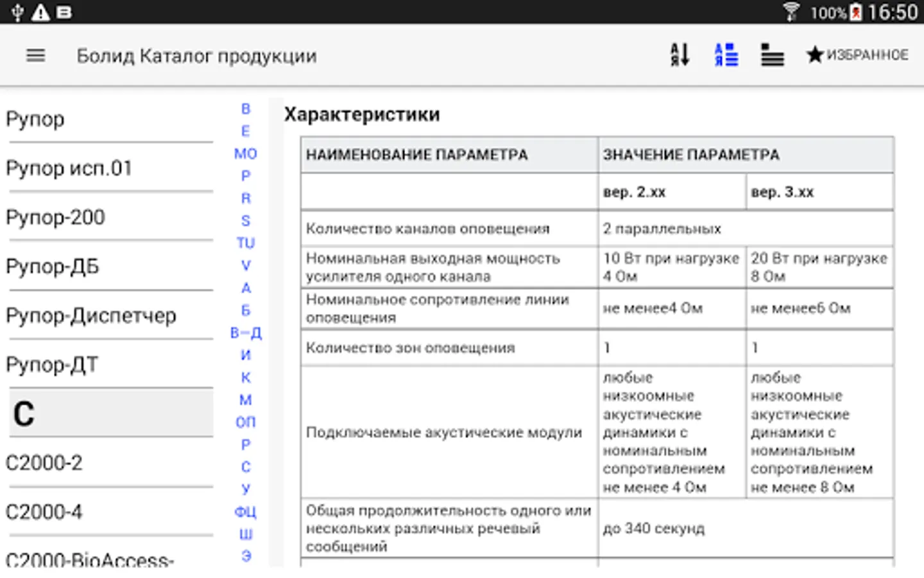Select the Характеристики heading
924x578 pixels.
pos(362,114)
